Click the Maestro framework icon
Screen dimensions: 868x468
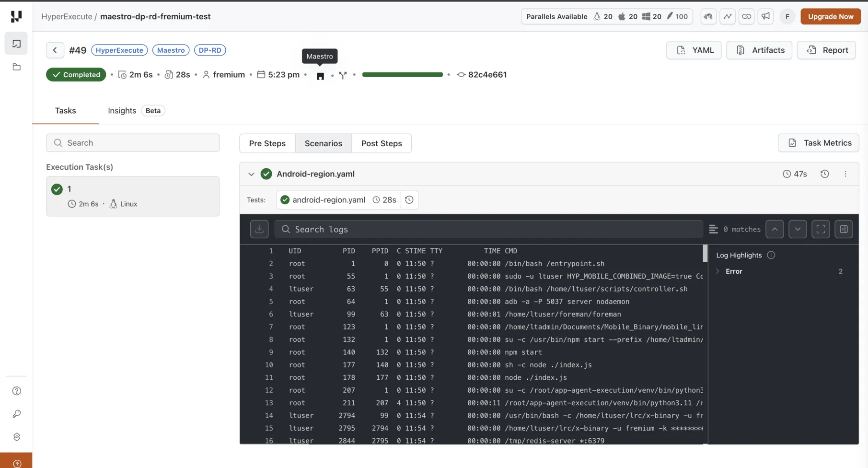coord(320,76)
